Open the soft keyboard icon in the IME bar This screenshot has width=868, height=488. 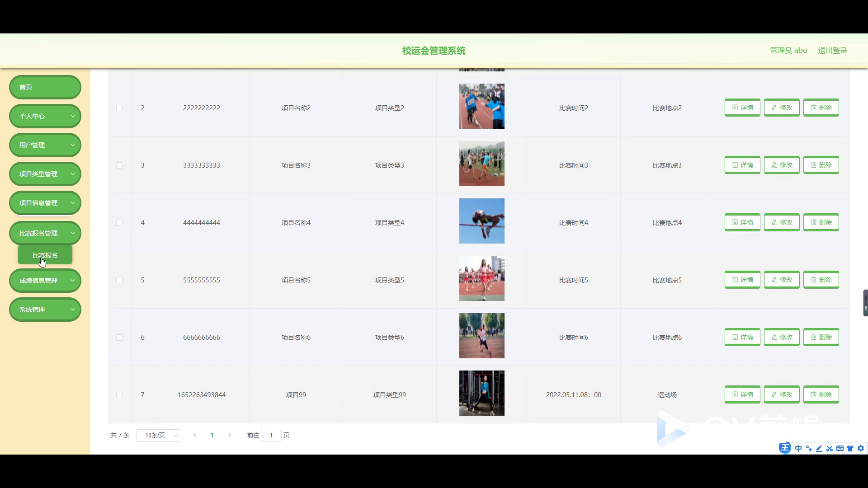840,448
